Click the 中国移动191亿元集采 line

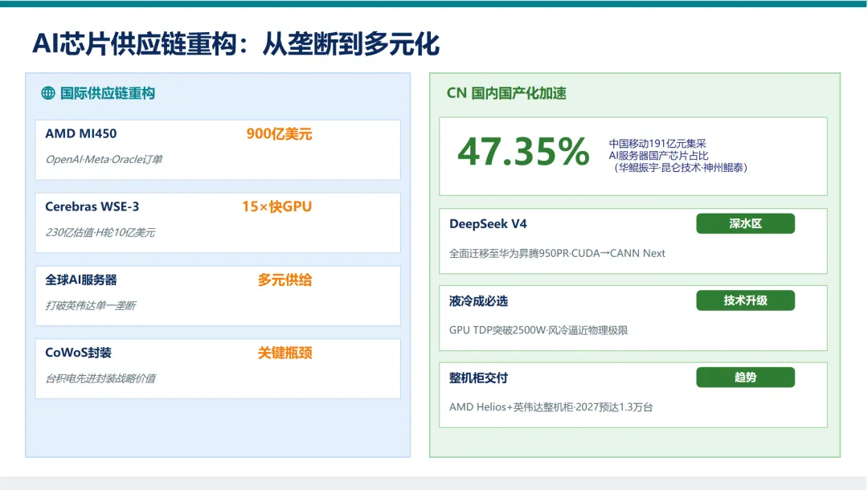coord(657,144)
